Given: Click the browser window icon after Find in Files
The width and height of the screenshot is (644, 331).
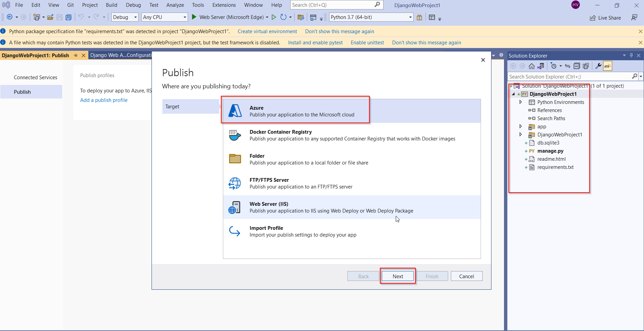Looking at the screenshot, I should point(313,17).
